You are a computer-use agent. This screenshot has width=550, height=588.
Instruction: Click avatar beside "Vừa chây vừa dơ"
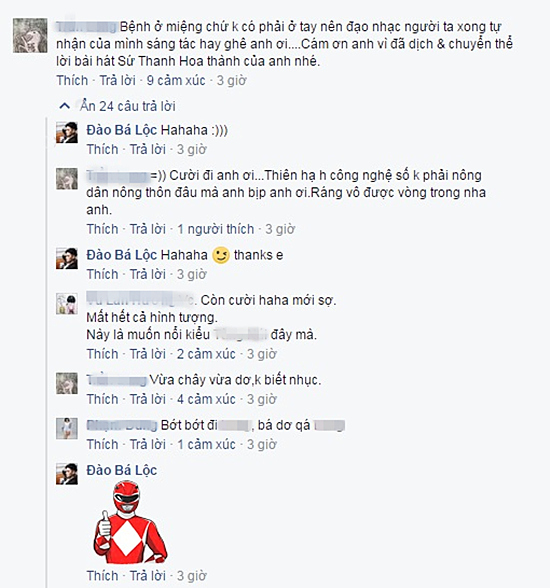(x=67, y=383)
